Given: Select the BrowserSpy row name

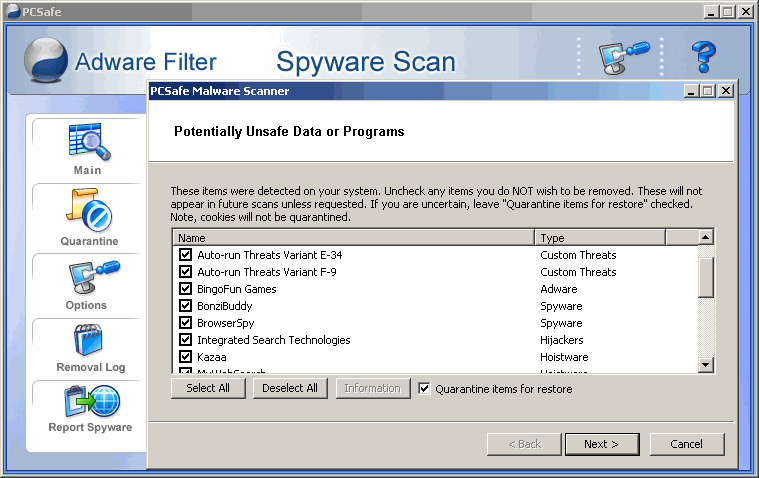Looking at the screenshot, I should pos(226,323).
